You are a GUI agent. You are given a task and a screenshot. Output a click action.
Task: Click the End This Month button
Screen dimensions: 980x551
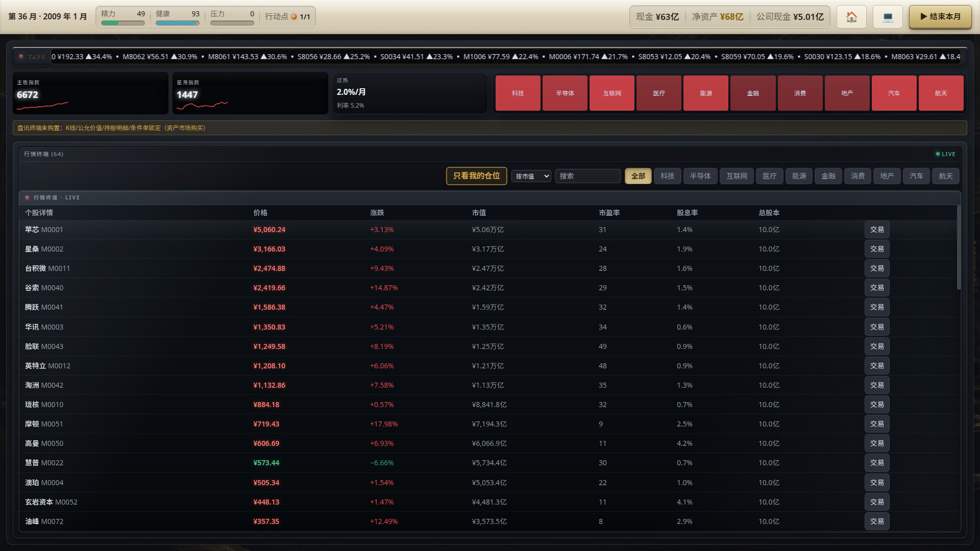click(940, 17)
